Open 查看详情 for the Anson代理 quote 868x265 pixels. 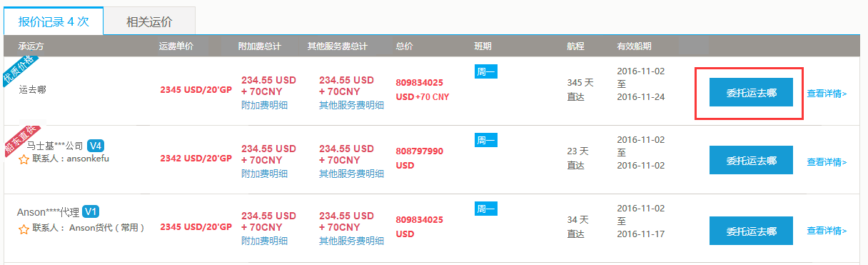click(x=827, y=231)
